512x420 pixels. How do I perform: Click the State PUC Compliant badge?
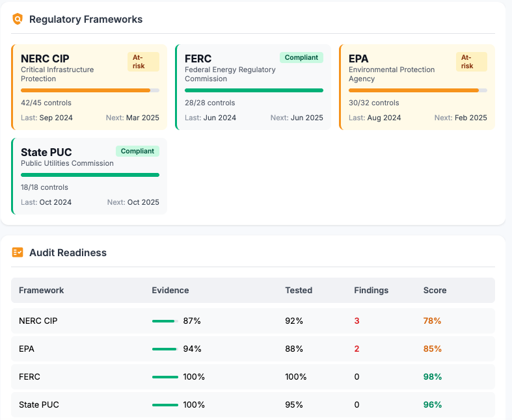click(x=137, y=151)
